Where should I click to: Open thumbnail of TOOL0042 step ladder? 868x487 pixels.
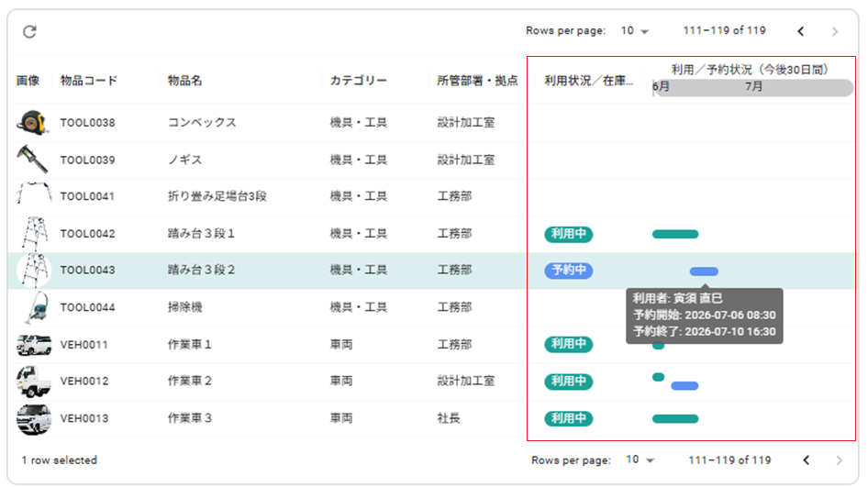pos(34,234)
